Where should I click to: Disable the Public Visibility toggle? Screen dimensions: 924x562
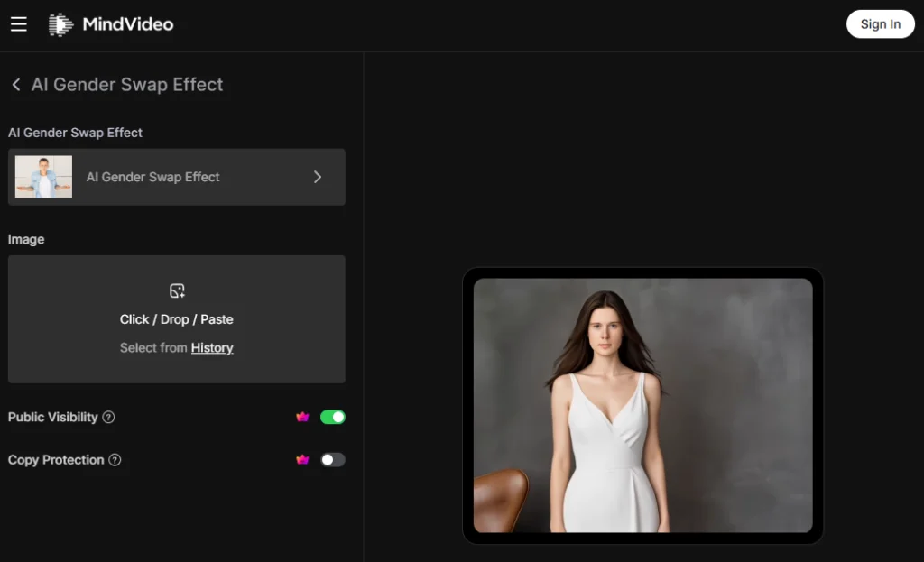pyautogui.click(x=333, y=417)
